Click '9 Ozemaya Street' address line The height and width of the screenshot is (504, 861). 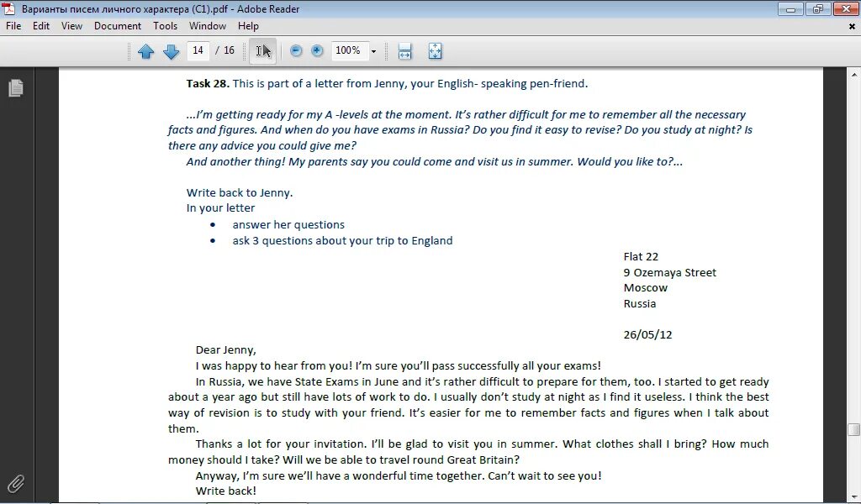(x=670, y=272)
